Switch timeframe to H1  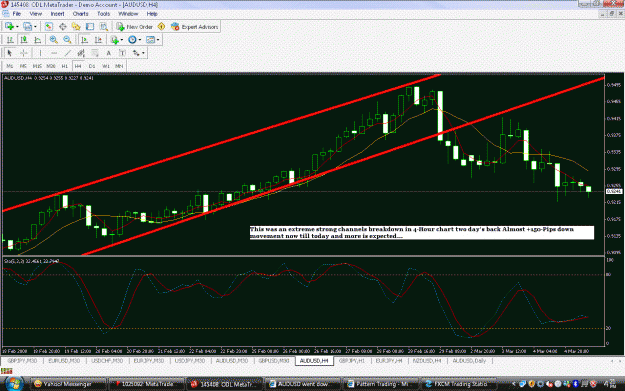[65, 66]
